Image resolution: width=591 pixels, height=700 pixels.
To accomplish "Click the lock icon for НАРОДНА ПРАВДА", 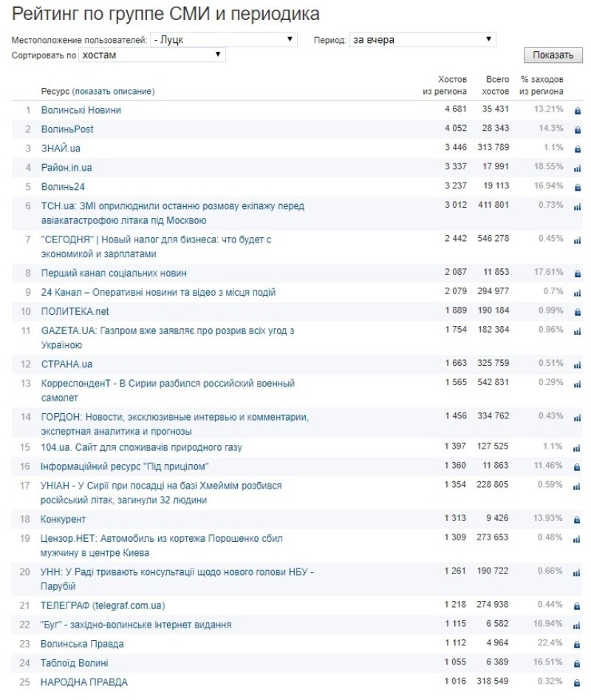I will (x=578, y=684).
